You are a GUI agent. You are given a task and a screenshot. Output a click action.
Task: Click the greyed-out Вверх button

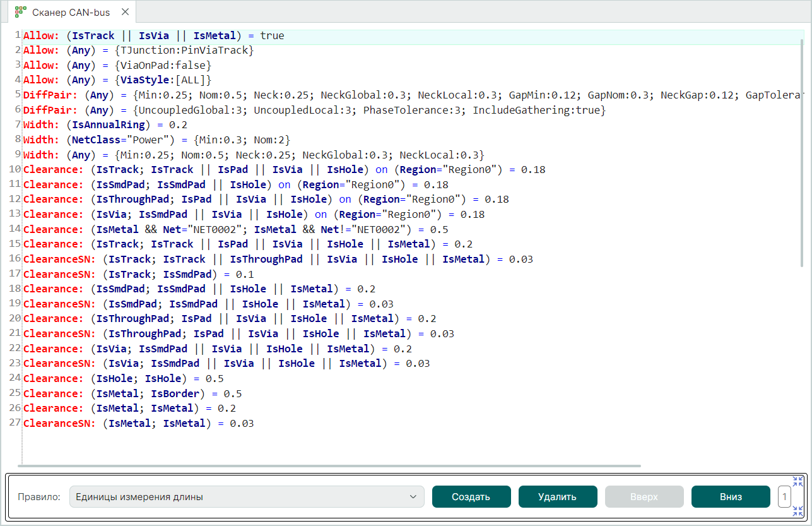pyautogui.click(x=644, y=497)
